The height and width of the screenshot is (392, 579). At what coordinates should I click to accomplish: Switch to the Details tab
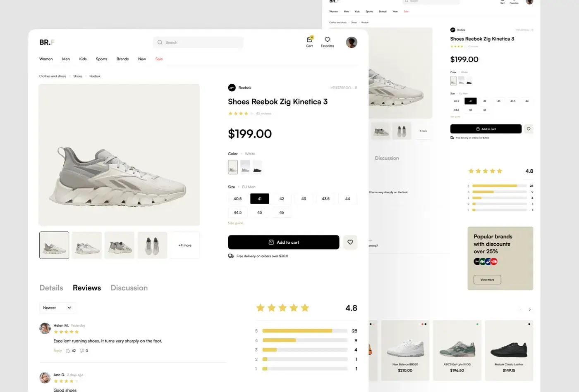tap(51, 288)
